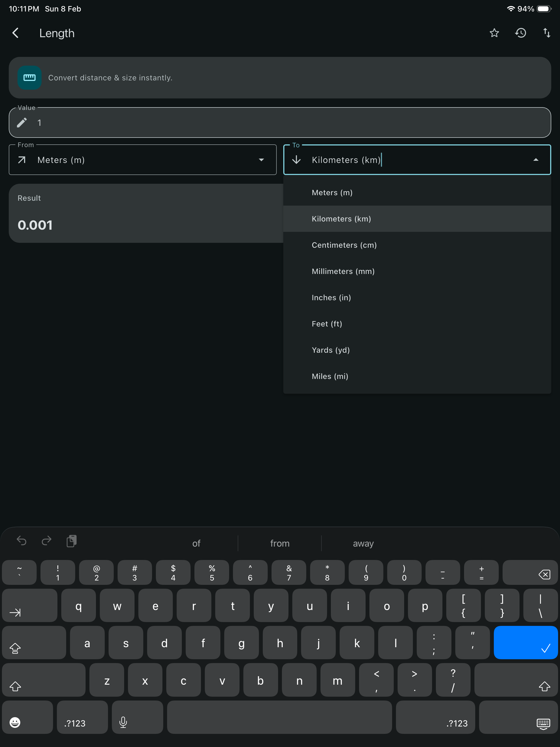Tap the down arrow in To field
Viewport: 560px width, 747px height.
[x=296, y=160]
